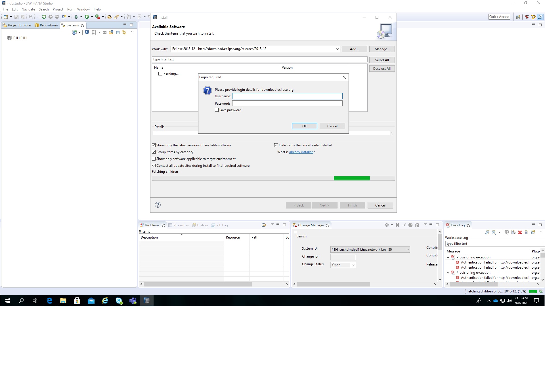Toggle the Pending... item checkbox

(160, 73)
